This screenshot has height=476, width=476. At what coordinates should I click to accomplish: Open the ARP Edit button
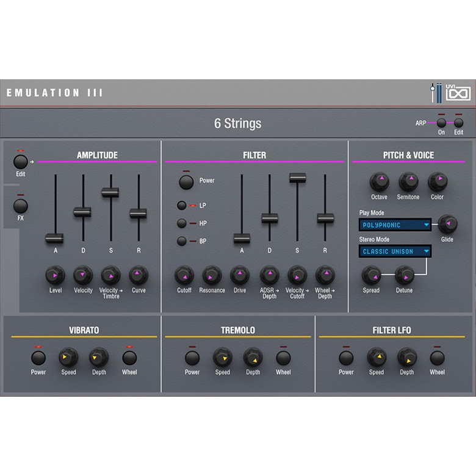click(458, 123)
